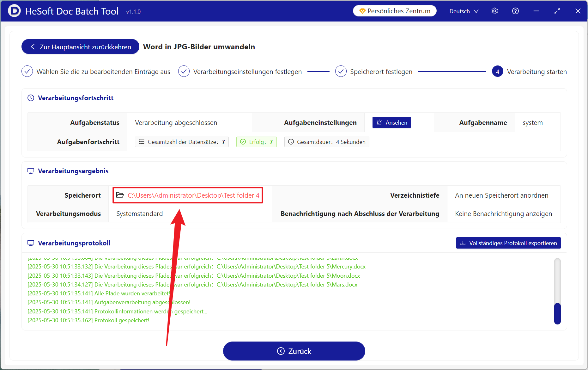Screen dimensions: 588x370
Task: Click the fullscreen expand window icon
Action: coord(557,11)
